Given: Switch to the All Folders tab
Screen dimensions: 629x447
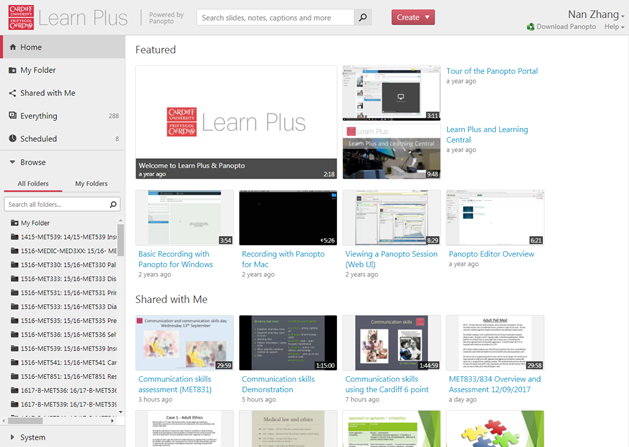Looking at the screenshot, I should coord(33,183).
